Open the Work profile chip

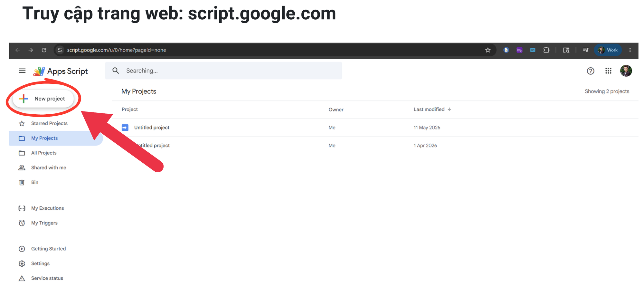pos(608,50)
